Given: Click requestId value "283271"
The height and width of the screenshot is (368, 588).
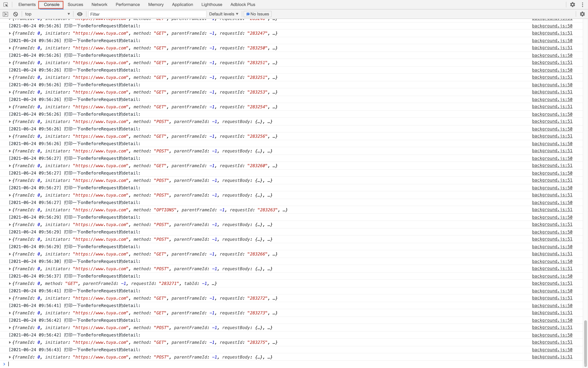Looking at the screenshot, I should 169,284.
